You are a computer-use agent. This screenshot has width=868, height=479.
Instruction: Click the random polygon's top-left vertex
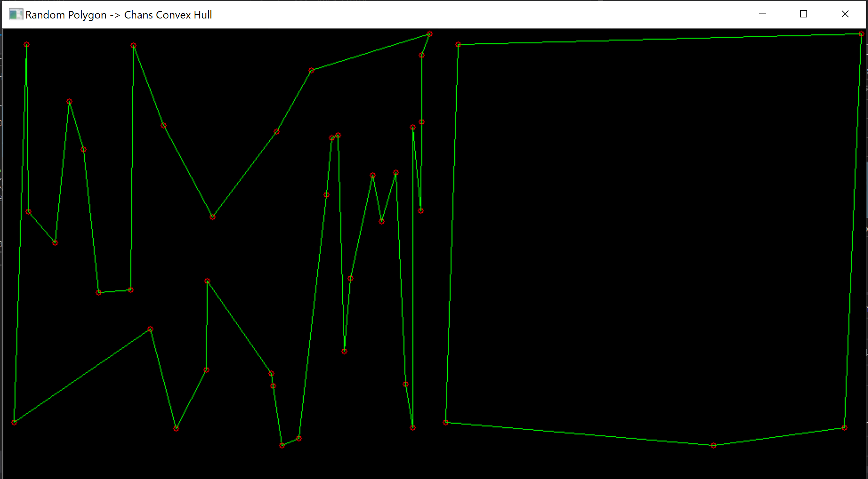(x=27, y=45)
